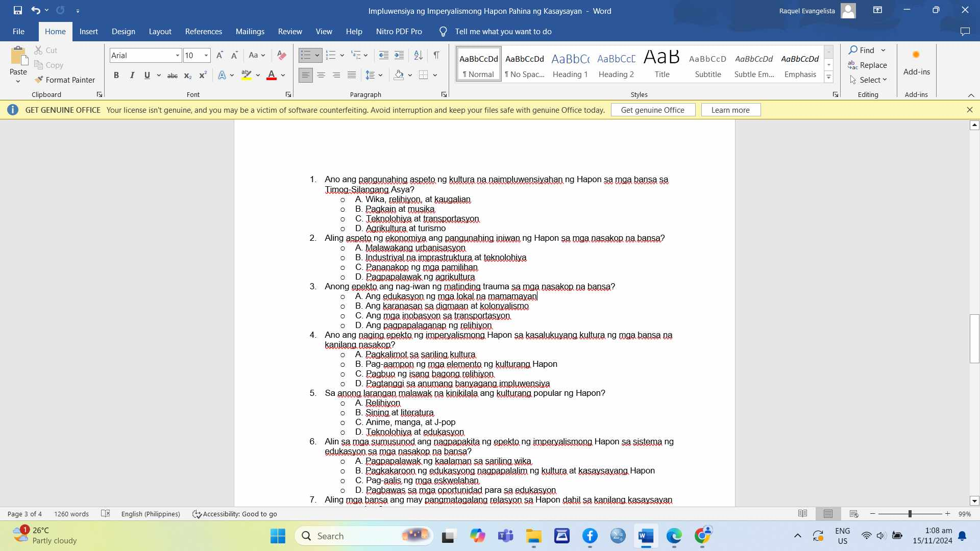Viewport: 980px width, 551px height.
Task: Activate Format Painter
Action: (65, 80)
